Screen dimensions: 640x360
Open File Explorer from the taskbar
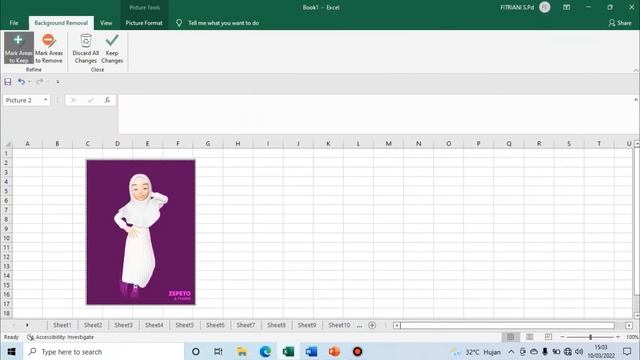[242, 351]
